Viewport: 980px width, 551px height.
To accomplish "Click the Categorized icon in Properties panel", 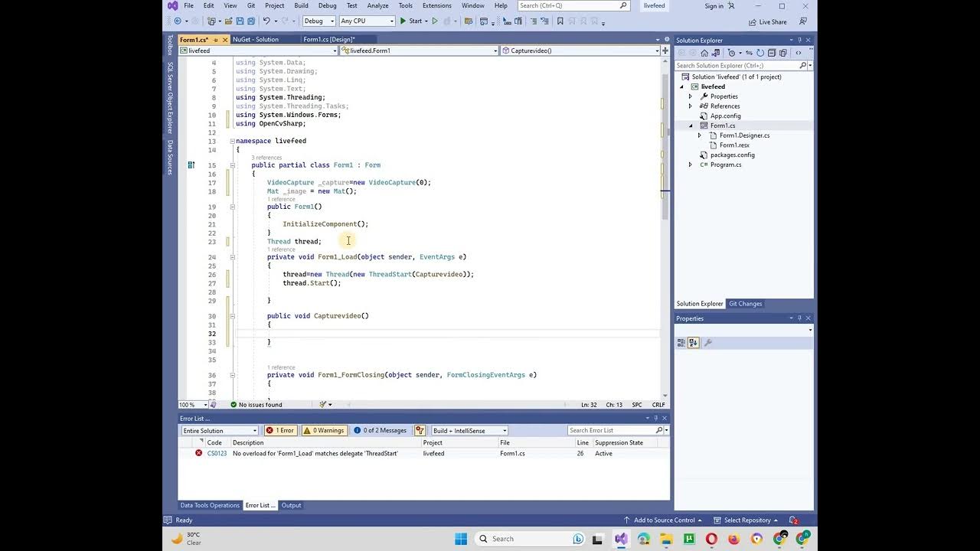I will coord(681,343).
